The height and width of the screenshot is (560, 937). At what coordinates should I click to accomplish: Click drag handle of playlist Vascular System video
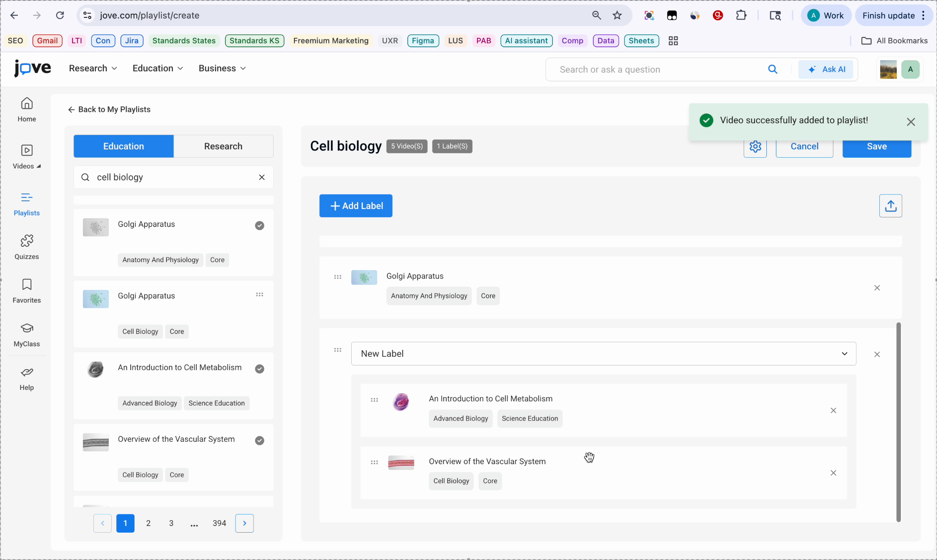pos(374,462)
